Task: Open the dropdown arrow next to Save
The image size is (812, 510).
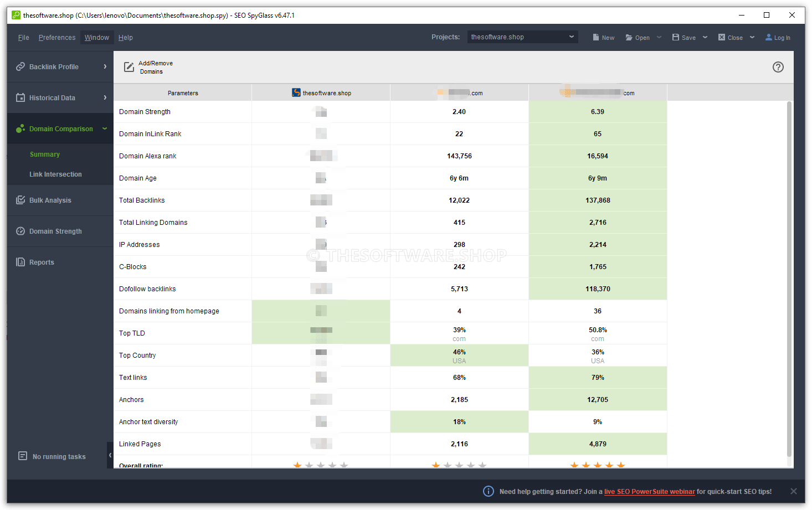Action: tap(705, 37)
